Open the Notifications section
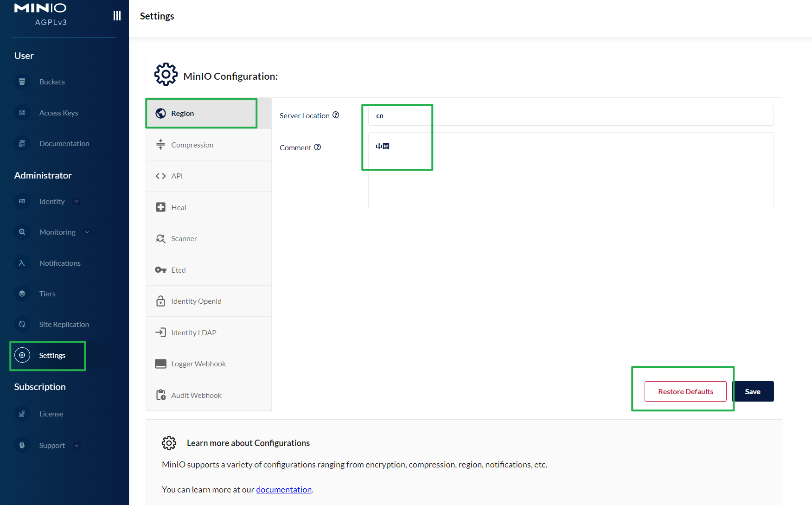Viewport: 812px width, 505px height. pyautogui.click(x=60, y=263)
